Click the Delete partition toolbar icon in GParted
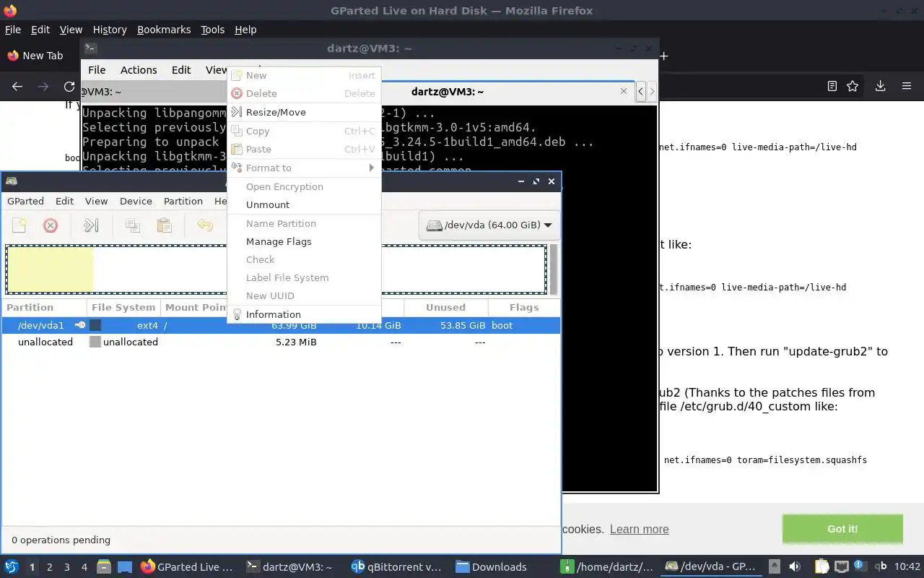This screenshot has height=578, width=924. click(x=51, y=225)
